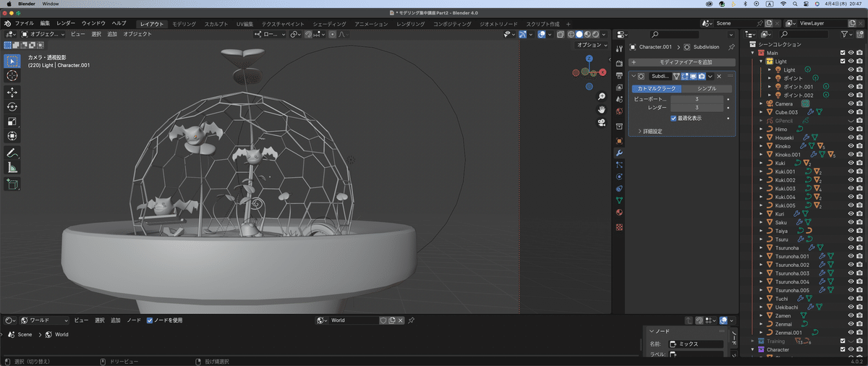868x366 pixels.
Task: Select the Select Box tool
Action: pos(12,61)
